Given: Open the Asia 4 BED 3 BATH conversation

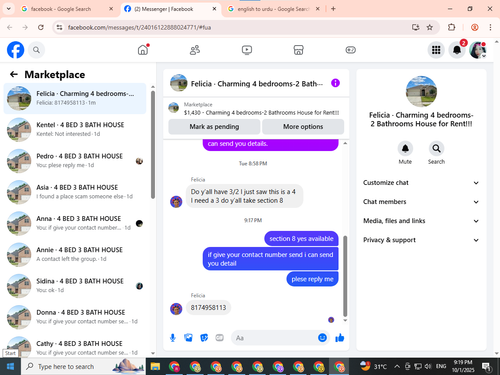Looking at the screenshot, I should click(75, 192).
